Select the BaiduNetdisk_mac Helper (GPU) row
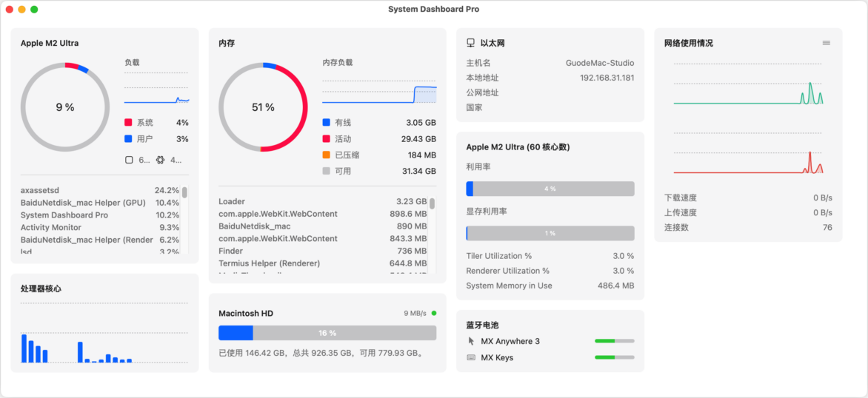The width and height of the screenshot is (868, 398). [100, 203]
